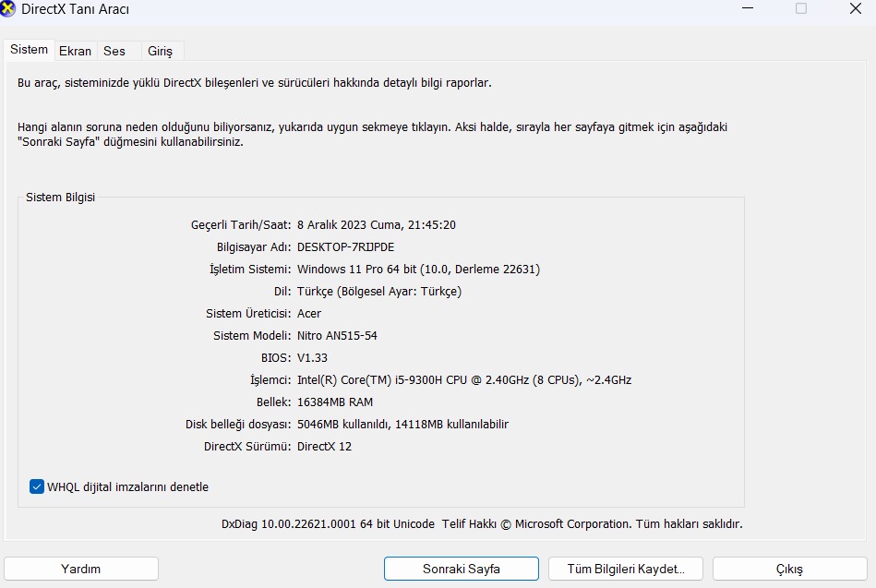
Task: Click Windows 11 Pro 64 bit text
Action: [357, 270]
